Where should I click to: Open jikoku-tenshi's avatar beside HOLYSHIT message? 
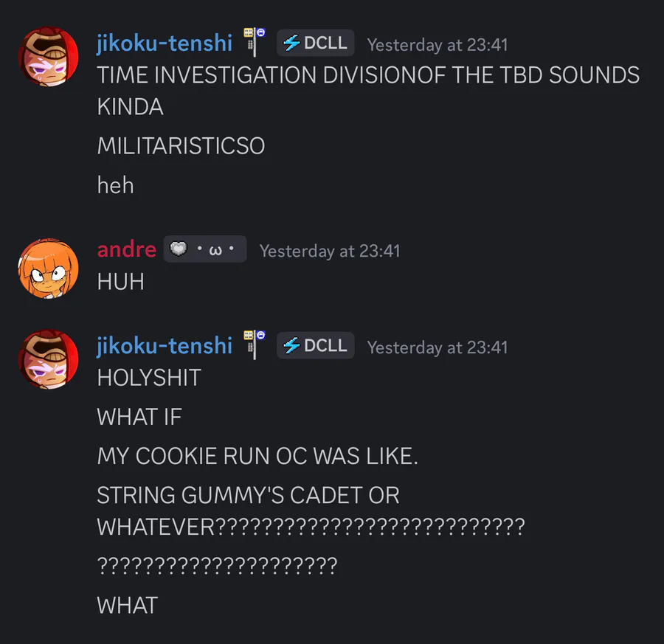coord(48,359)
